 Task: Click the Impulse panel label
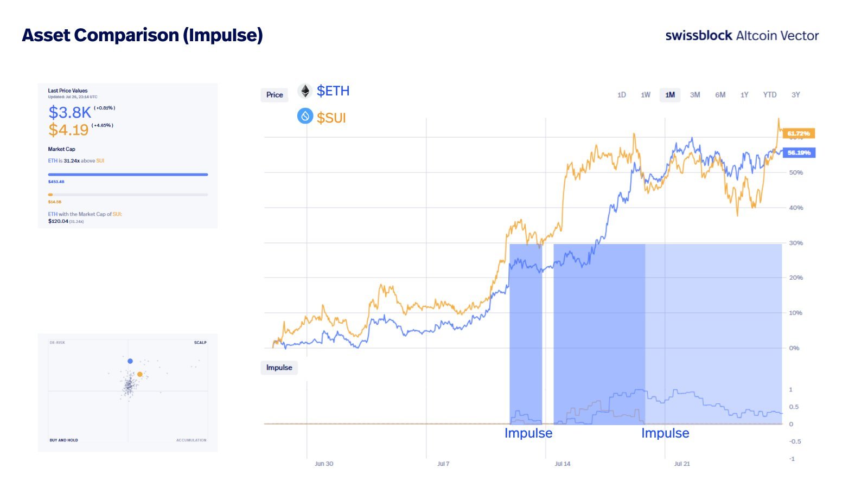(279, 368)
